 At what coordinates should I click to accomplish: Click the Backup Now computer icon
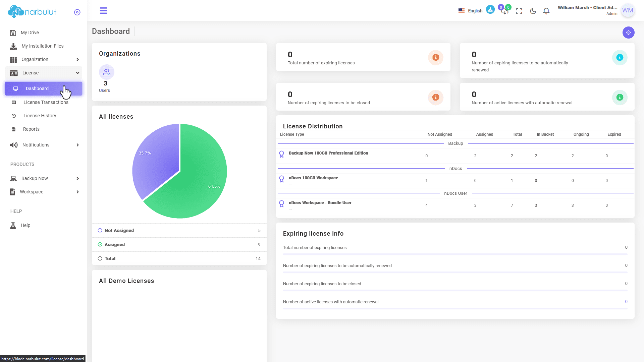pos(13,179)
